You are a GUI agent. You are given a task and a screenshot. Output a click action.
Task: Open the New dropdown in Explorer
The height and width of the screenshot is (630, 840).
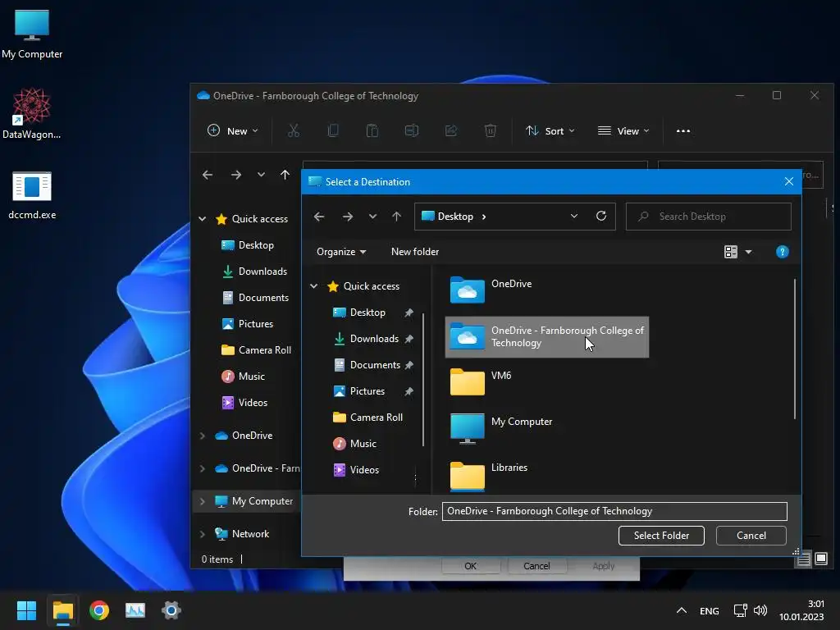232,130
